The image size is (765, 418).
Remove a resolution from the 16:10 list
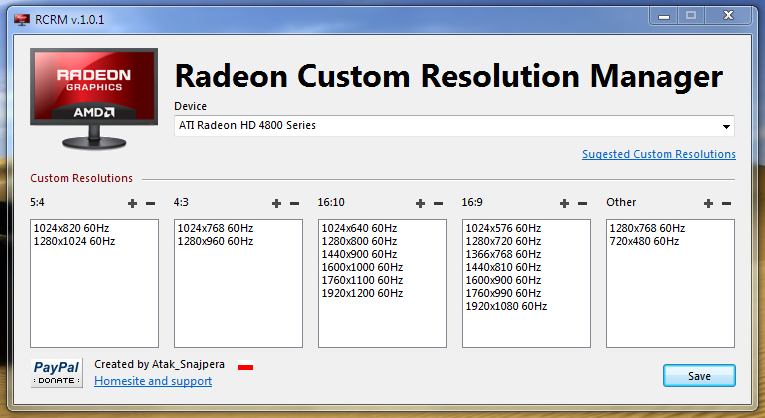(438, 203)
